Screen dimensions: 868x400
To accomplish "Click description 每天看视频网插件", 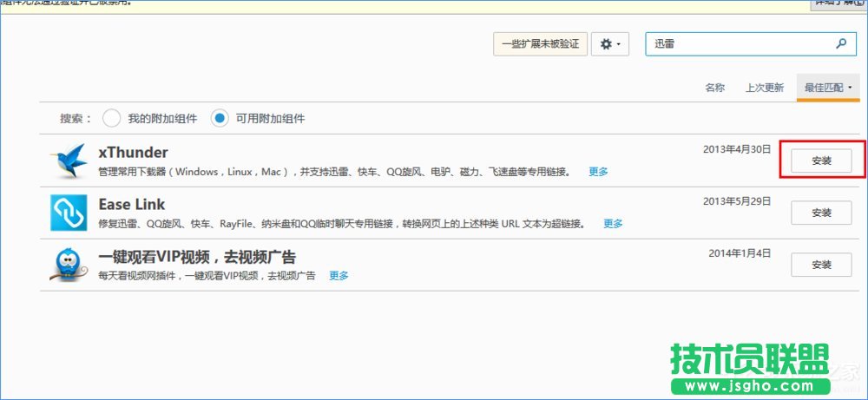I will coord(207,276).
